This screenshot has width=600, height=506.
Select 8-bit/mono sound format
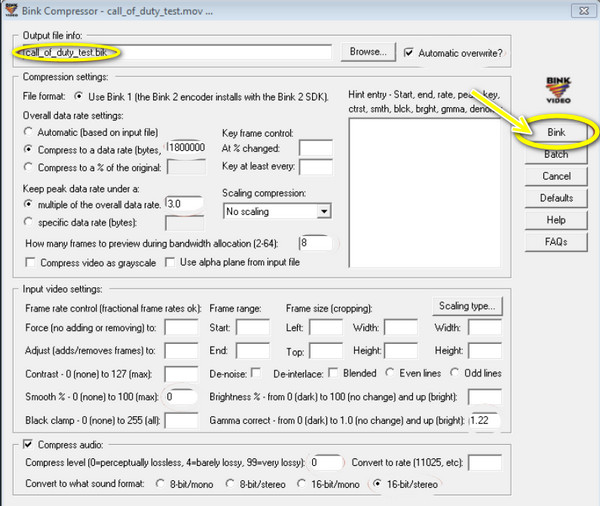point(160,484)
